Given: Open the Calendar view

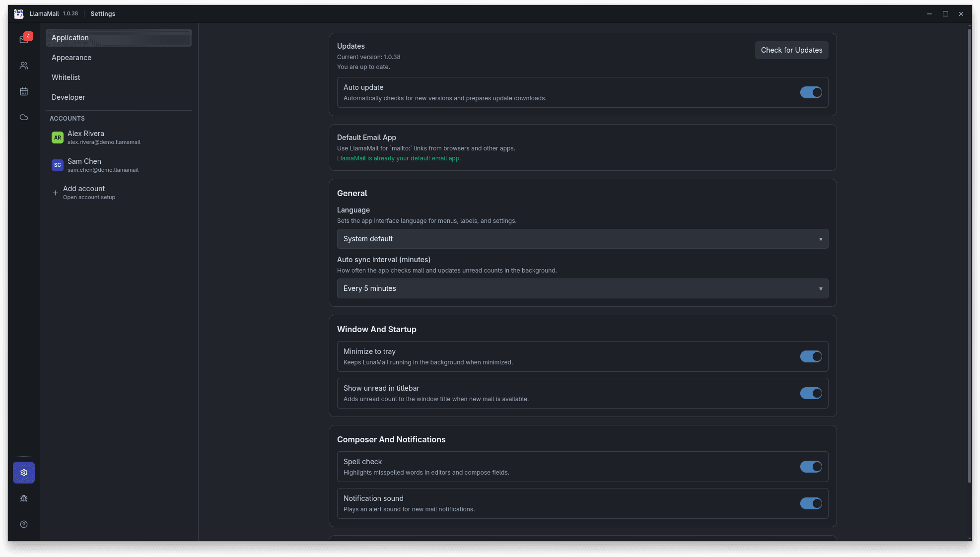Looking at the screenshot, I should pos(23,91).
